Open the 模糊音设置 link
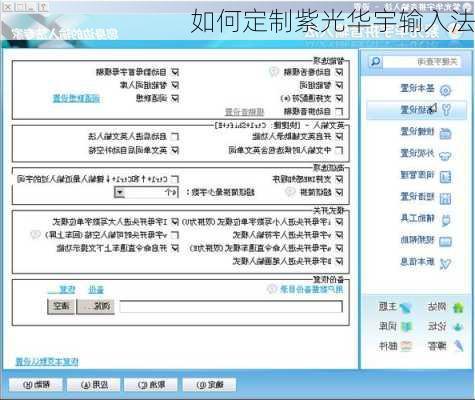Screen dimensions: 475x400 click(244, 112)
